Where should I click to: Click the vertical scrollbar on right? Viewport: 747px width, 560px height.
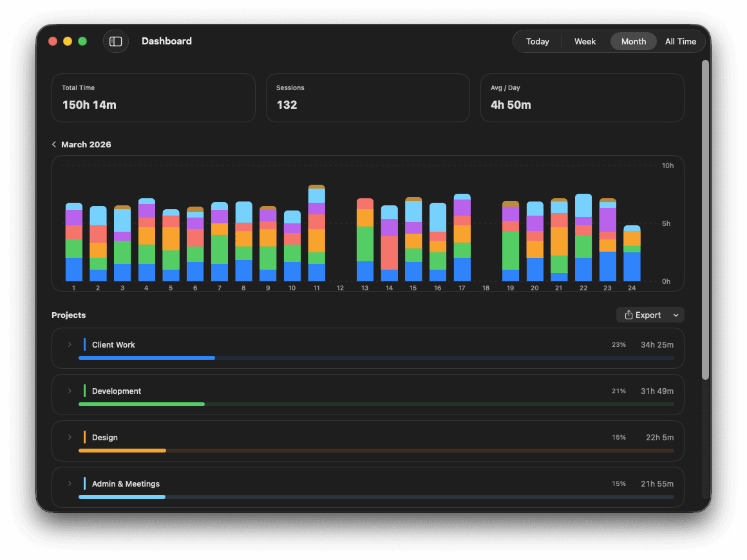click(705, 219)
